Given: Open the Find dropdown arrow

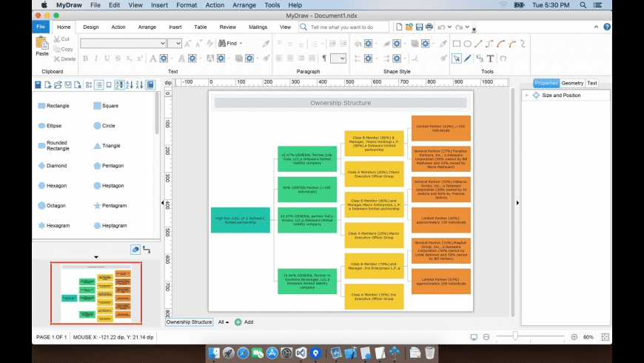Looking at the screenshot, I should pyautogui.click(x=241, y=44).
